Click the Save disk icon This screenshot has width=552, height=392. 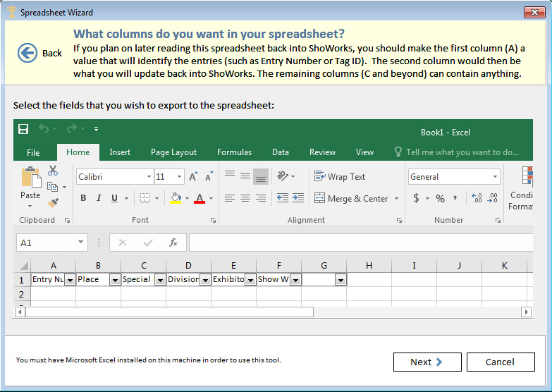coord(23,129)
